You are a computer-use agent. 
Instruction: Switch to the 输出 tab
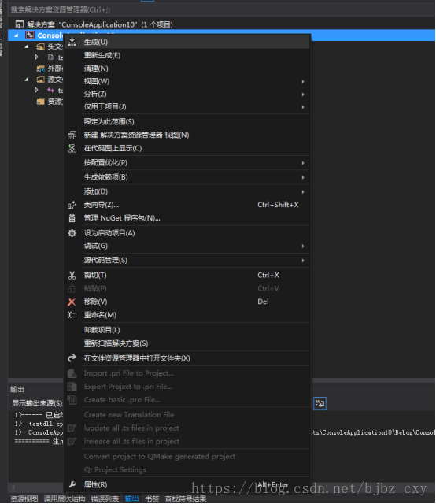point(131,498)
